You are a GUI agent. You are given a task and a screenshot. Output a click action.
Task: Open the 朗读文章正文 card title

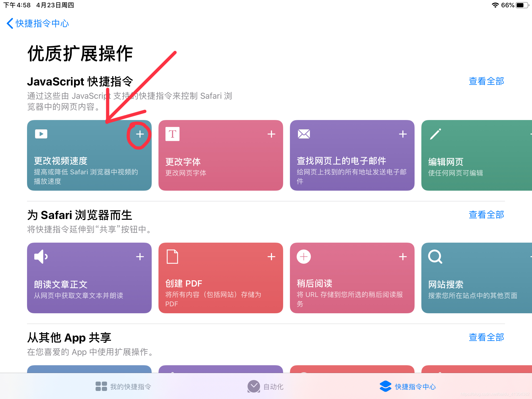pyautogui.click(x=61, y=285)
